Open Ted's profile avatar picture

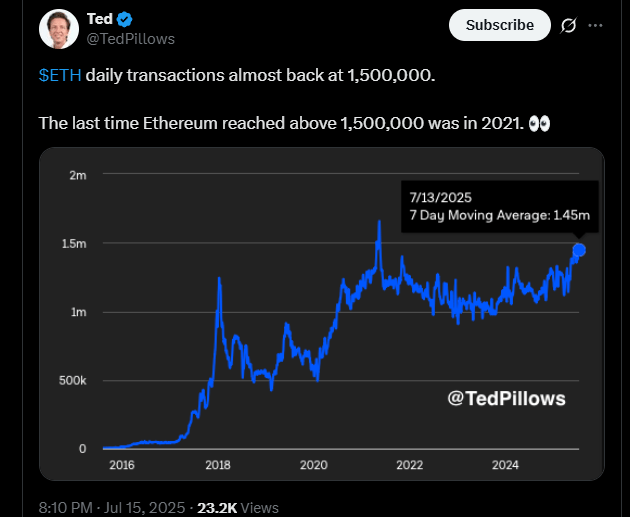coord(59,28)
